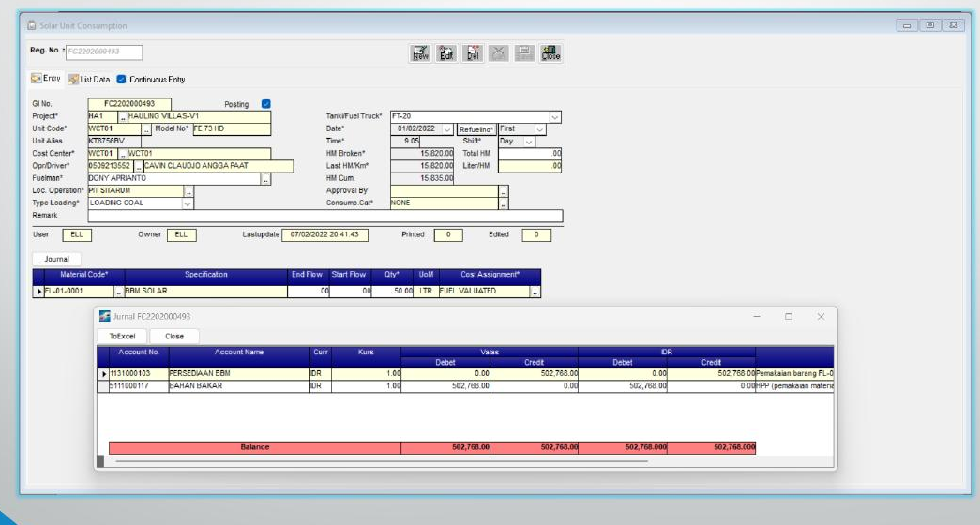Click account number 5111000117 cell
This screenshot has width=980, height=525.
tap(139, 386)
